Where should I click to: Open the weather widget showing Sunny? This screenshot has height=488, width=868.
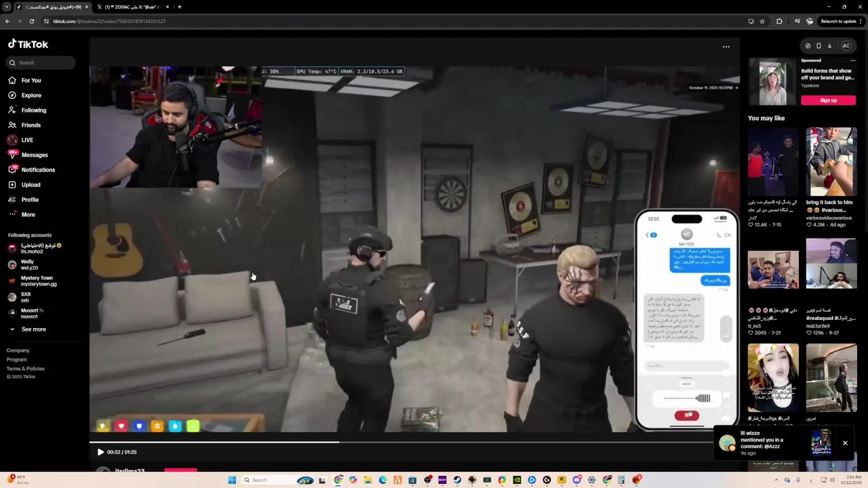(18, 480)
